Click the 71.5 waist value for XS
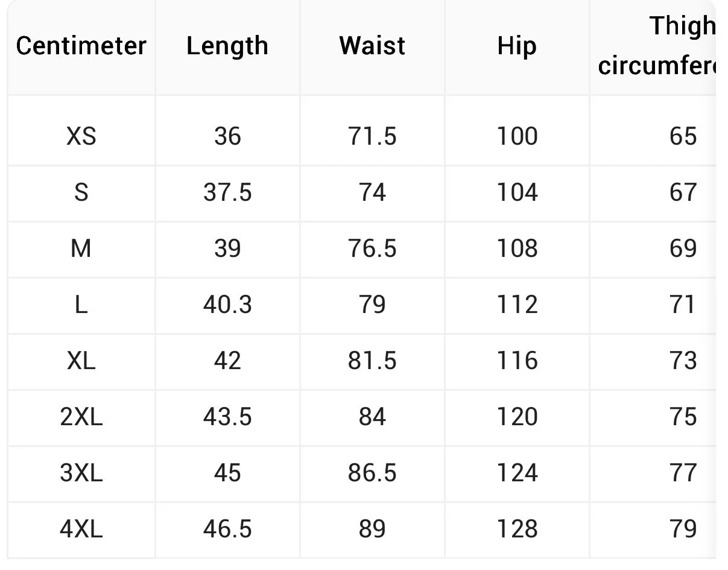This screenshot has height=570, width=728. click(x=372, y=136)
